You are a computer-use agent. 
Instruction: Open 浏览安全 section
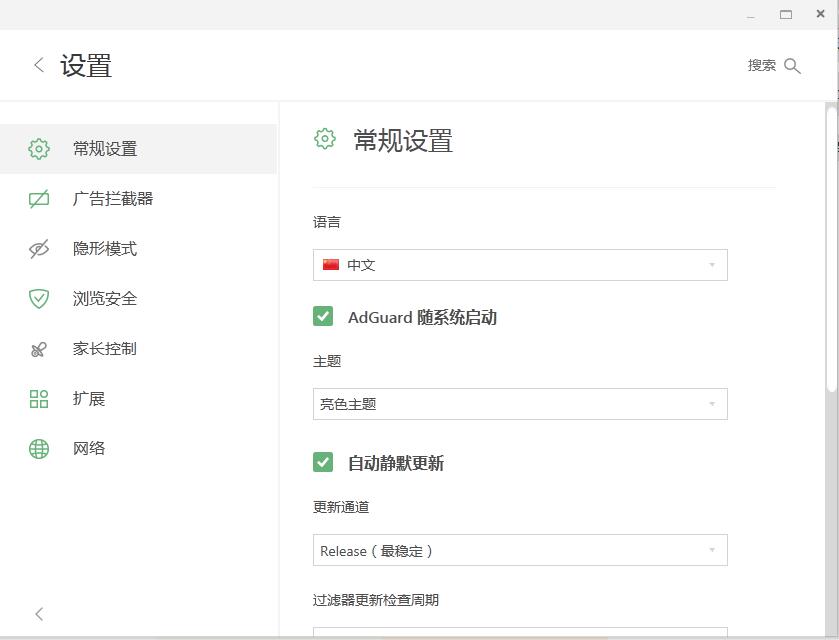coord(139,299)
